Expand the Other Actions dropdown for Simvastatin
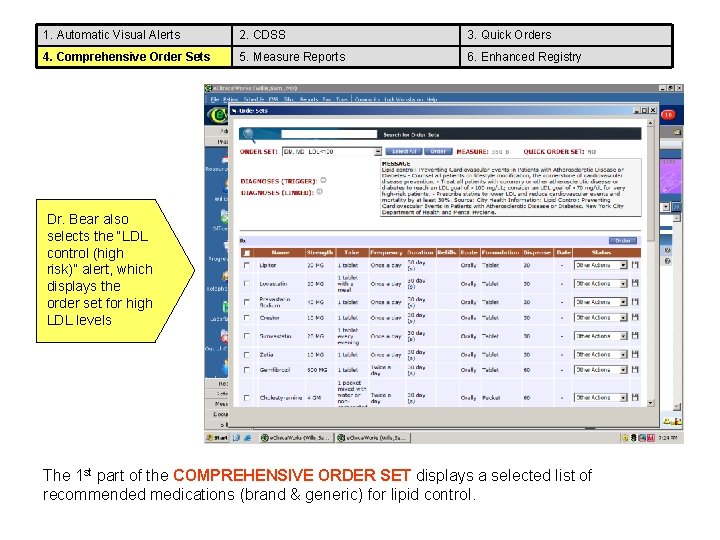 click(623, 336)
